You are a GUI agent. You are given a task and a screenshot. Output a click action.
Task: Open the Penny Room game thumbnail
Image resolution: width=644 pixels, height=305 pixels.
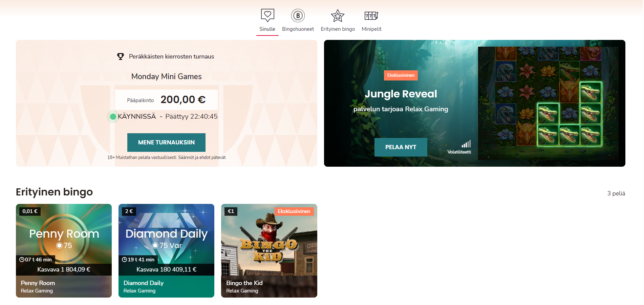coord(64,240)
